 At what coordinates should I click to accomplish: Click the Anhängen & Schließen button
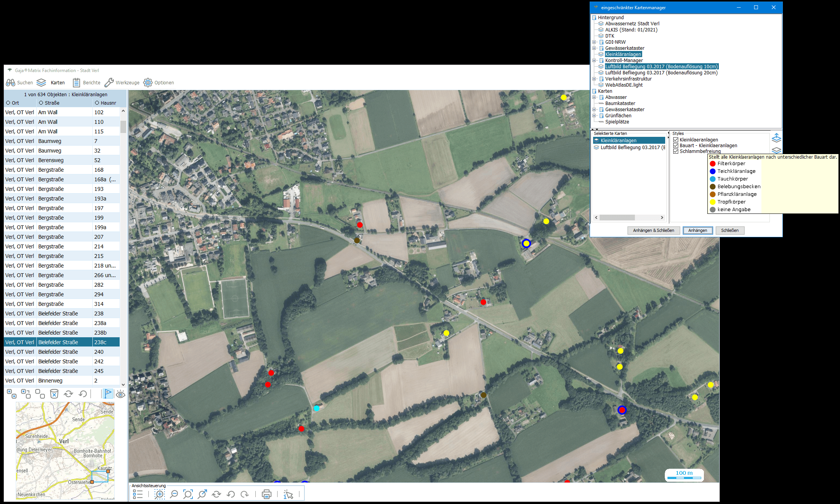click(x=653, y=230)
